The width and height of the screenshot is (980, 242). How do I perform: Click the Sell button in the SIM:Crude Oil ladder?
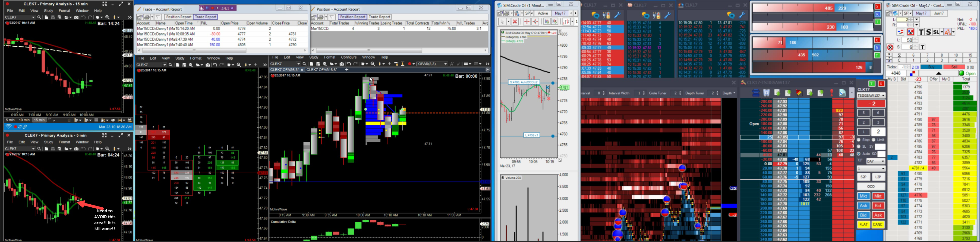pyautogui.click(x=954, y=67)
